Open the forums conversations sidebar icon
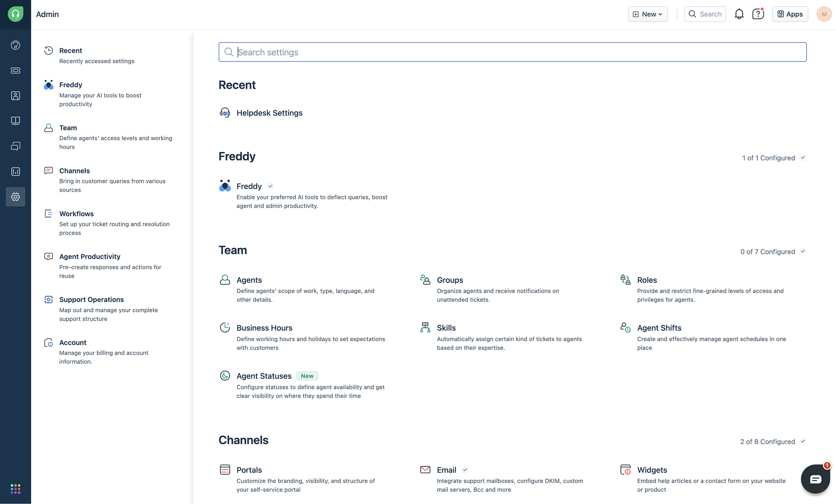This screenshot has width=836, height=504. tap(15, 146)
